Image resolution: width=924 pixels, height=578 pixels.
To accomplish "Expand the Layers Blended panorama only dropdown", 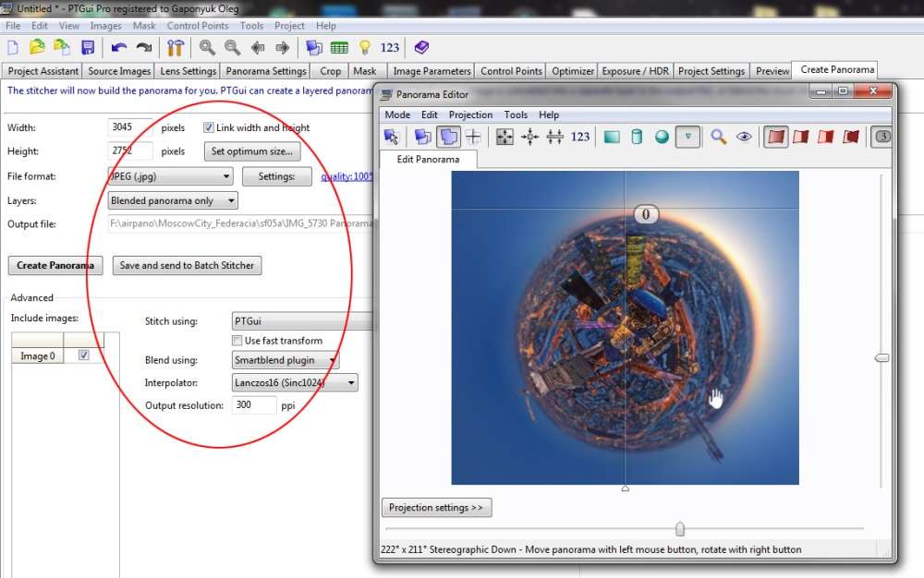I will coord(173,200).
